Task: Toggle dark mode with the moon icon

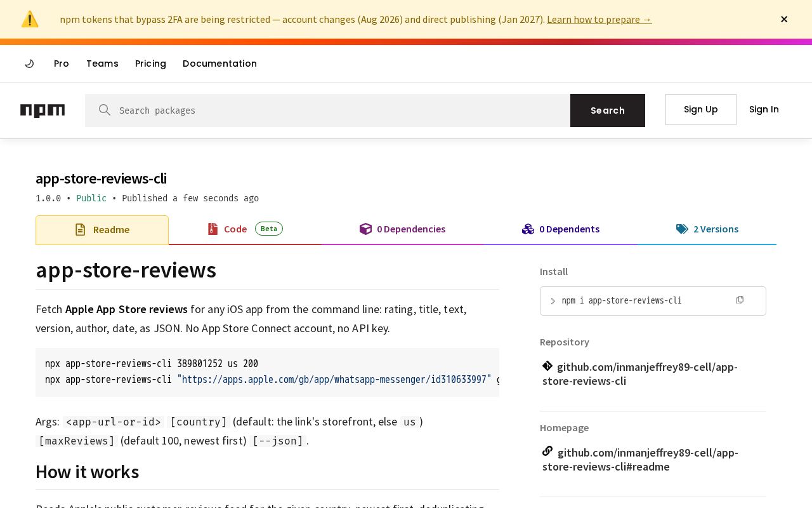Action: click(29, 63)
